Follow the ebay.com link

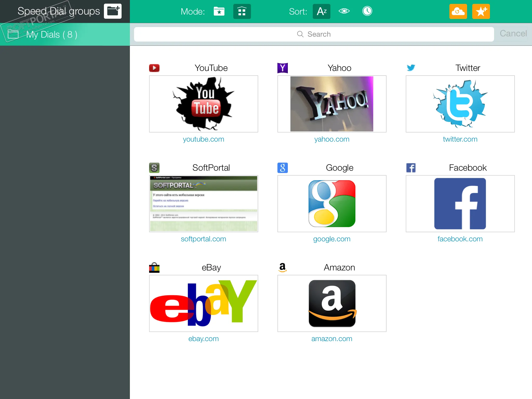click(x=204, y=339)
